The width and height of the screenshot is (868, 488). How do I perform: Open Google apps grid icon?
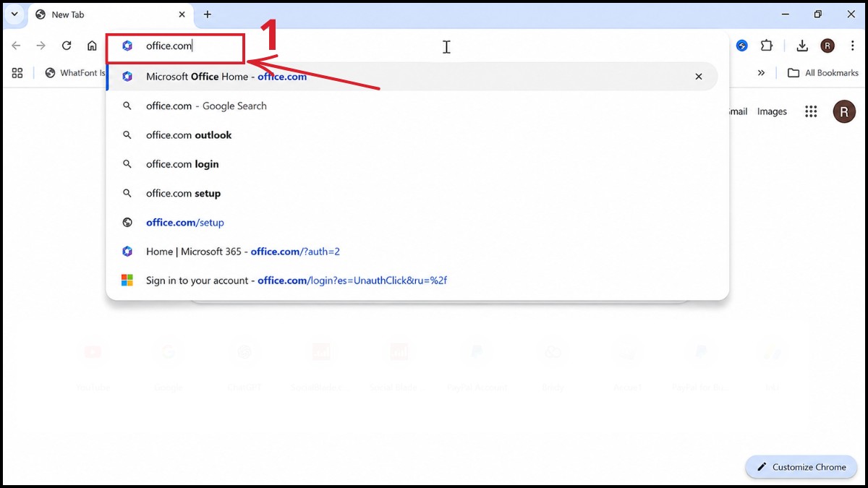click(811, 111)
